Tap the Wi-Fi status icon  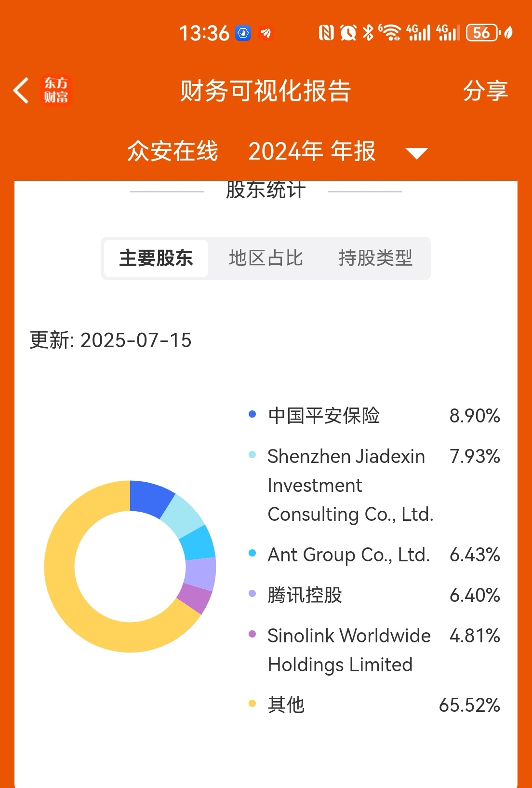click(x=390, y=33)
